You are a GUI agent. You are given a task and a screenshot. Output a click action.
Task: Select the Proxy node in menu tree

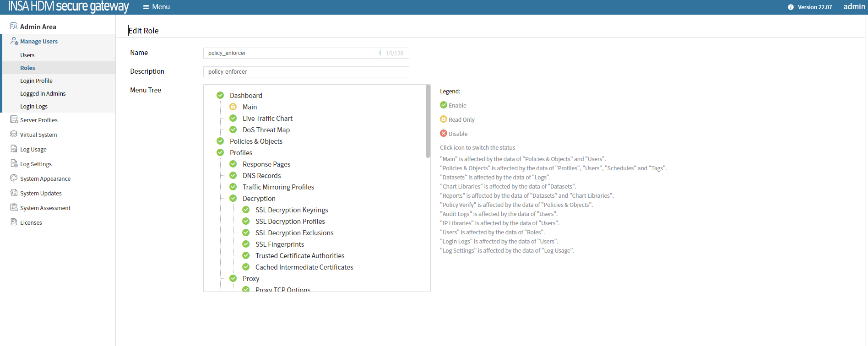coord(250,279)
